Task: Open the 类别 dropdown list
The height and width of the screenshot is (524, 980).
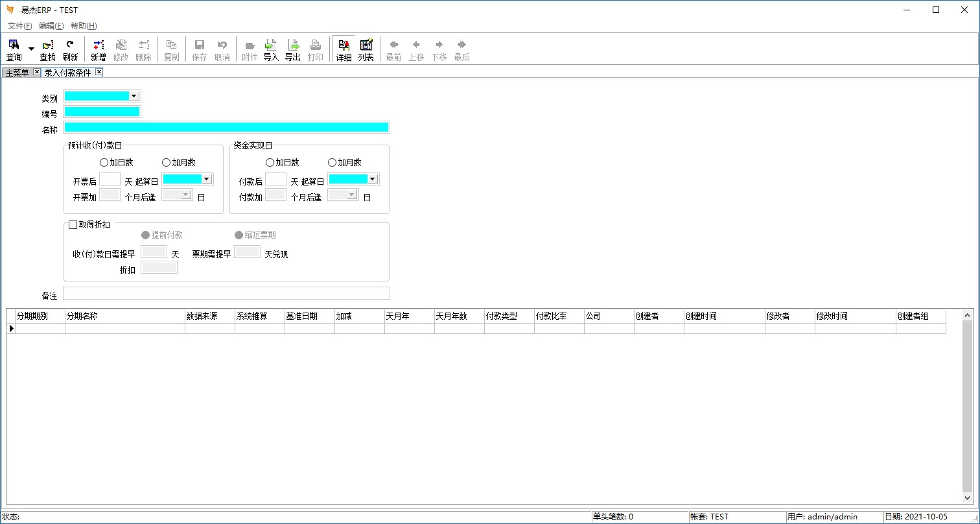Action: point(134,96)
